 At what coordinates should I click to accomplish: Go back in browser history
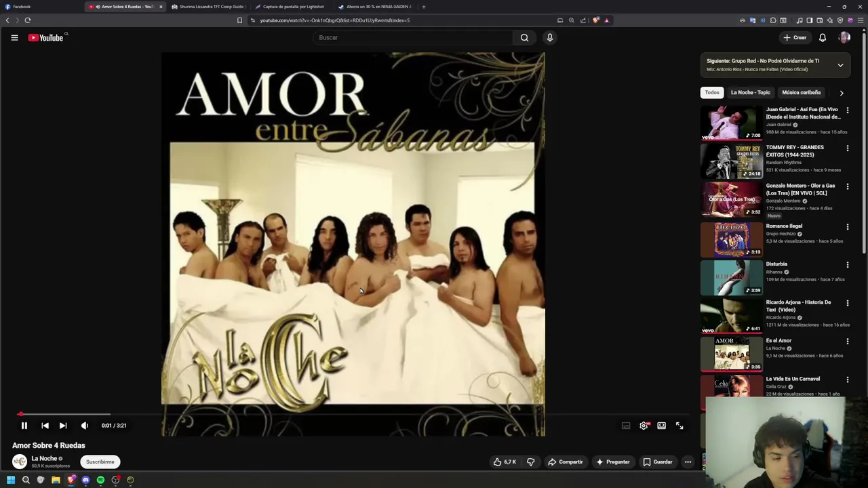(7, 20)
